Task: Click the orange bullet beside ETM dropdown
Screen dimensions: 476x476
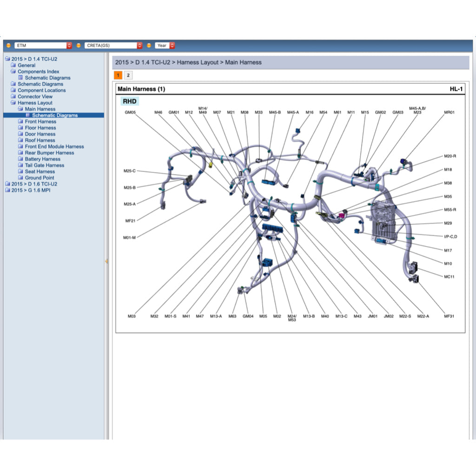Action: (8, 46)
